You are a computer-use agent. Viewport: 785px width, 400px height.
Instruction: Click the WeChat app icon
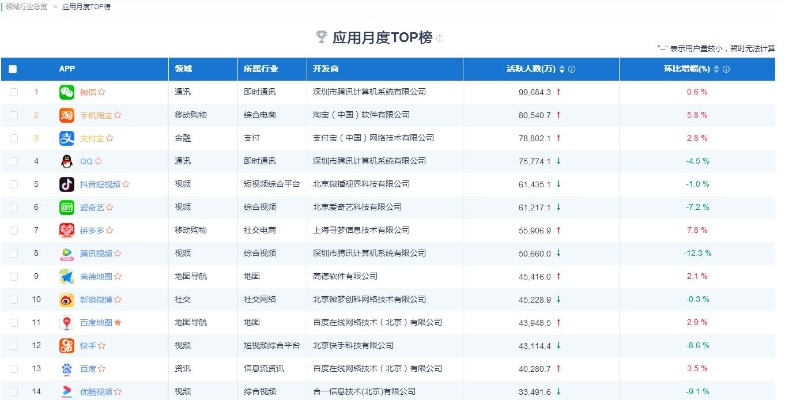tap(67, 92)
